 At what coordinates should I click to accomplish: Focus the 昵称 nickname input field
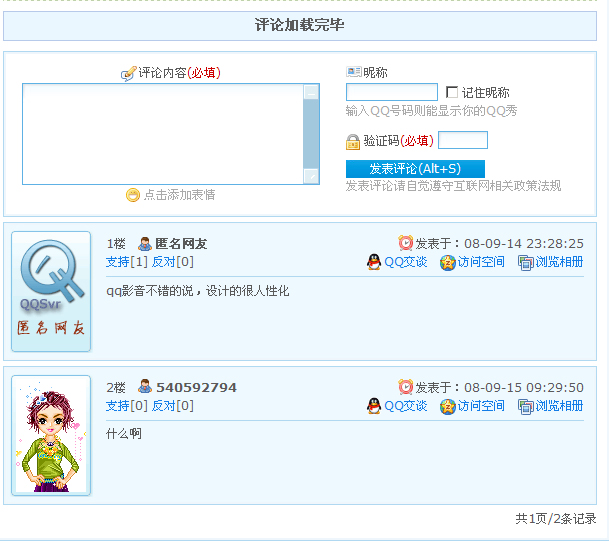pos(392,92)
